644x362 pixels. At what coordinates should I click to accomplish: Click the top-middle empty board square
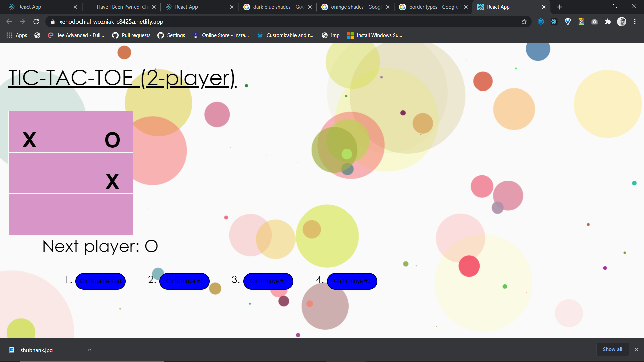point(71,131)
